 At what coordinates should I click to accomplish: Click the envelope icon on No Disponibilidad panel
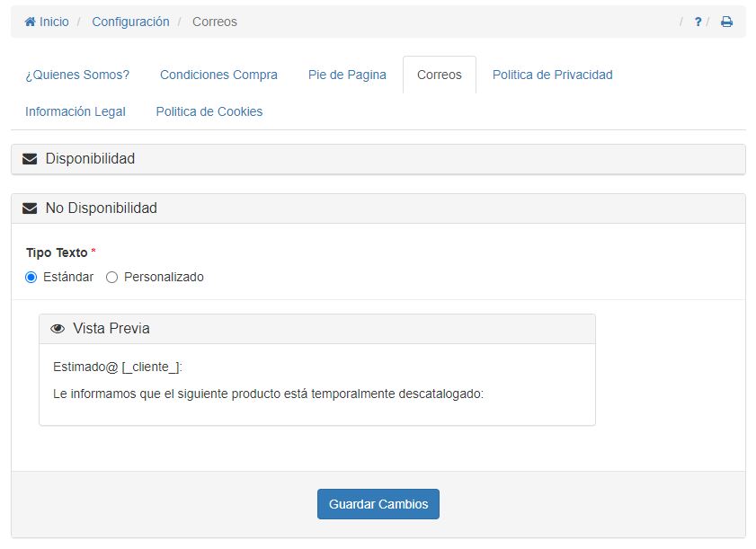tap(28, 208)
